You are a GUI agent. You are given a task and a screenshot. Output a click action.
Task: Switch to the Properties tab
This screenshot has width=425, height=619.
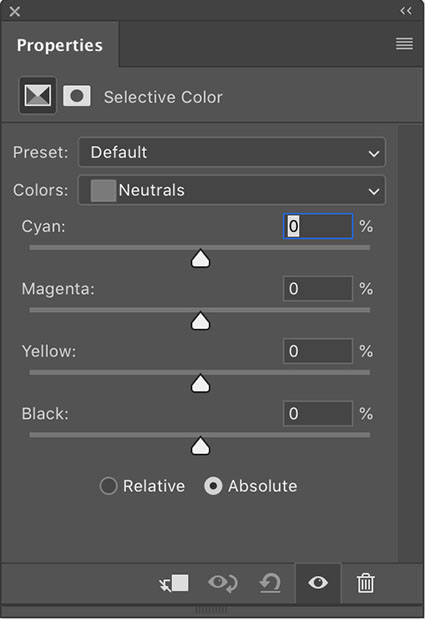point(60,45)
